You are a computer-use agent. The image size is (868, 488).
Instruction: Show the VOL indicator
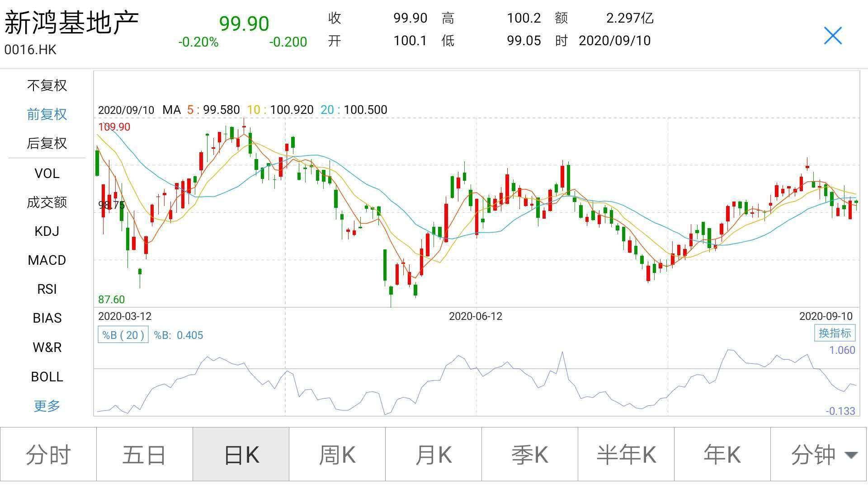[47, 174]
